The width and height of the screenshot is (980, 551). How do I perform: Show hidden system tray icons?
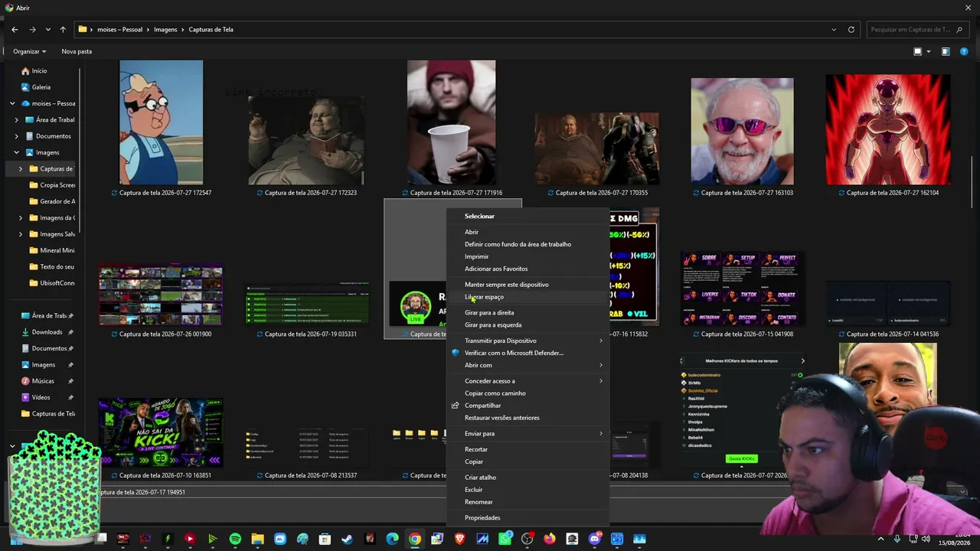[x=880, y=540]
